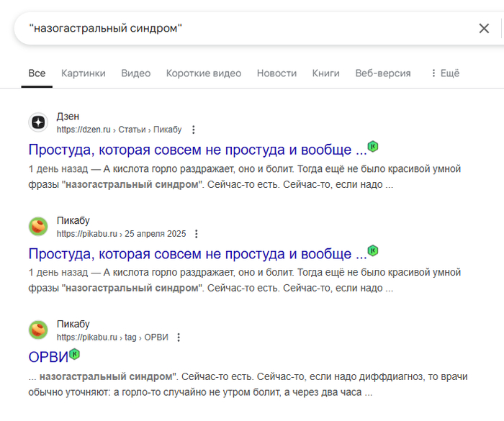
Task: Click Пикабу site name above 25 апреля 2025
Action: (x=73, y=220)
